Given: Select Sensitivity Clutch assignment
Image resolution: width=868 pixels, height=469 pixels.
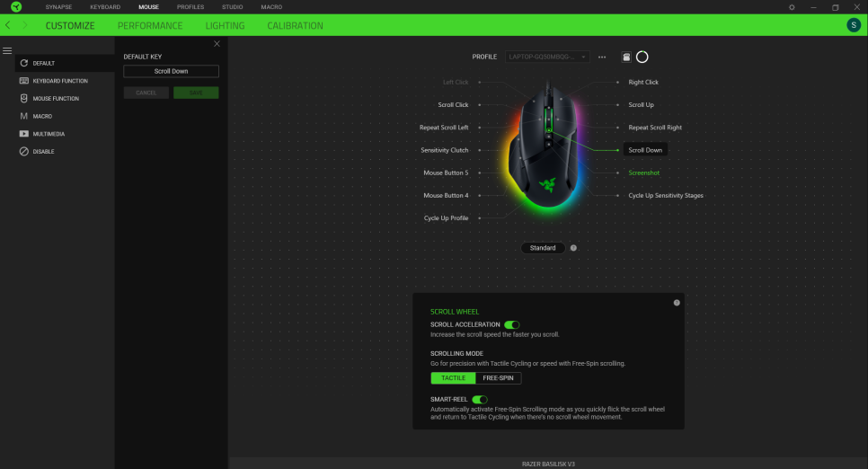Looking at the screenshot, I should [445, 151].
